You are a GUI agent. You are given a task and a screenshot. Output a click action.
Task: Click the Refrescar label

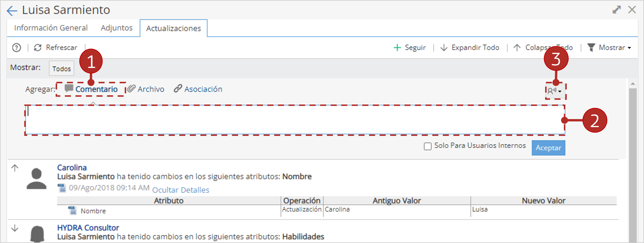click(x=61, y=47)
